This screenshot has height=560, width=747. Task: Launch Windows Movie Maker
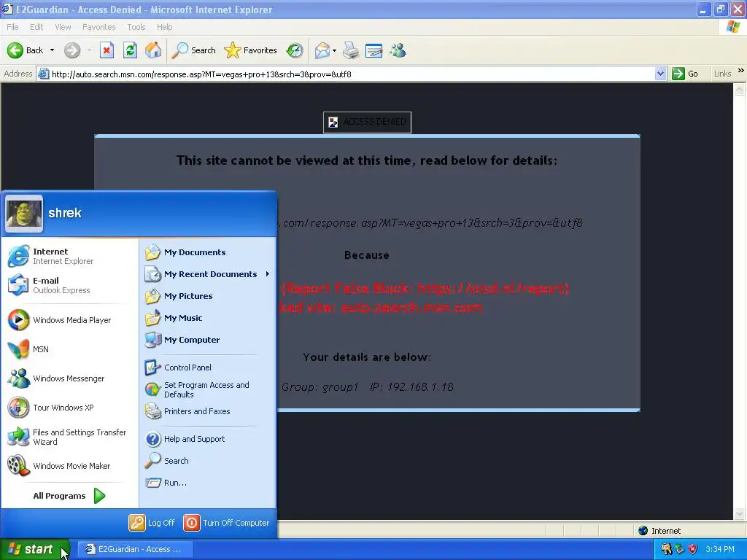[x=69, y=466]
